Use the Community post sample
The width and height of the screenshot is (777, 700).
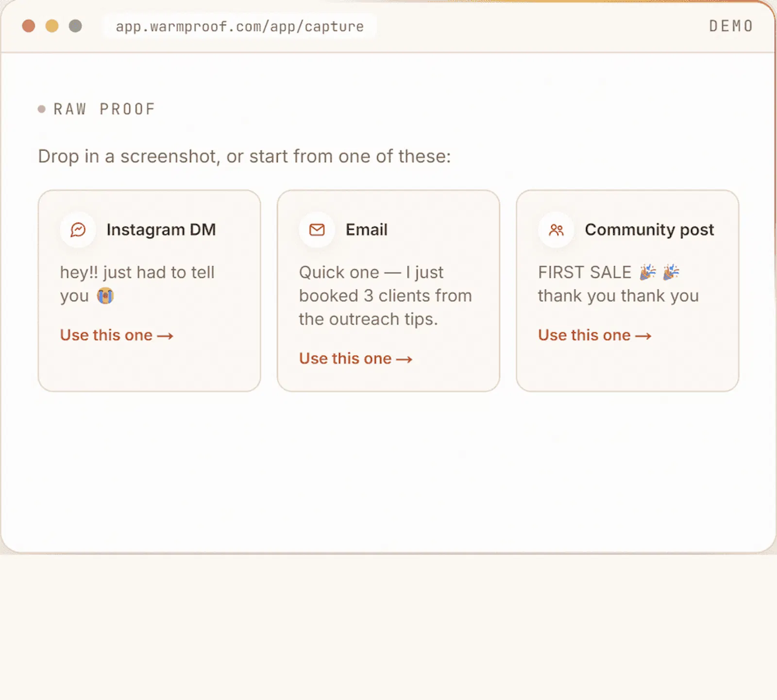pos(594,335)
